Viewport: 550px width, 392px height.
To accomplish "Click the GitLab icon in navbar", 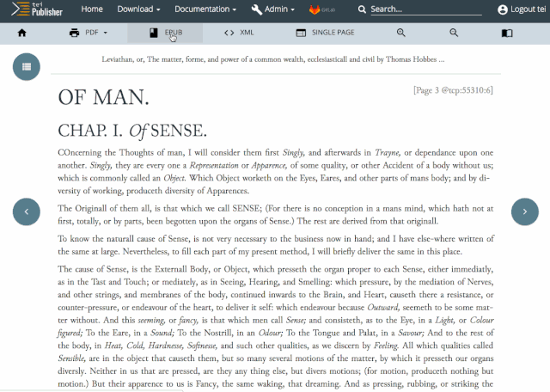I will click(x=321, y=9).
